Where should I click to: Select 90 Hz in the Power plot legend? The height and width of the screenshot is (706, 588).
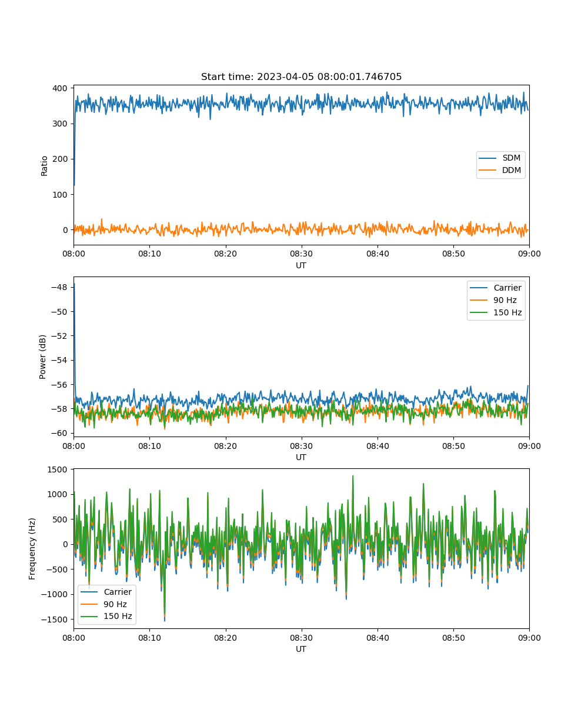pos(496,300)
